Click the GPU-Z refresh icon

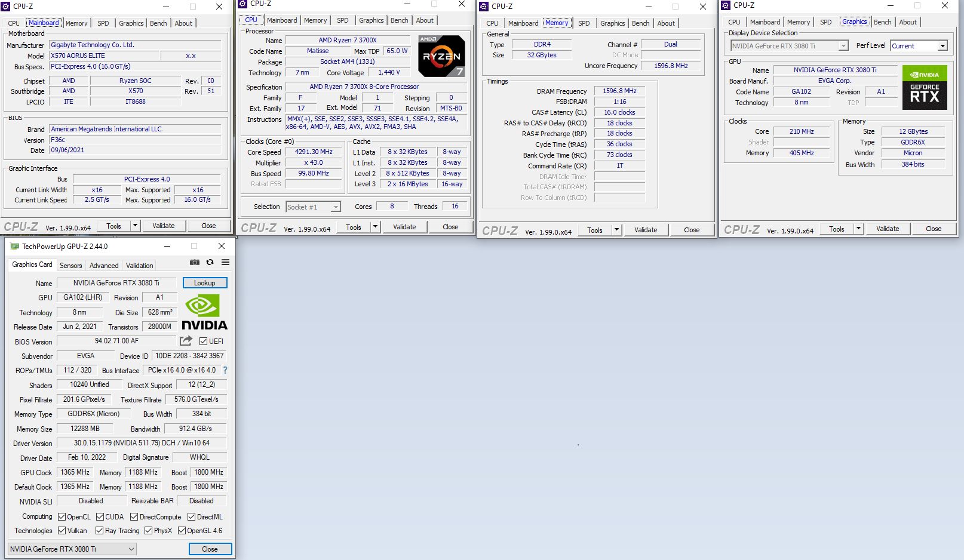point(210,262)
